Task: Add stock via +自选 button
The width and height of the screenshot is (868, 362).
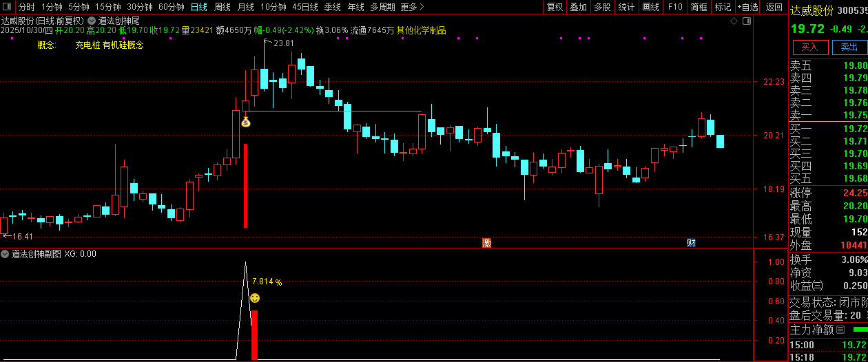Action: tap(747, 7)
